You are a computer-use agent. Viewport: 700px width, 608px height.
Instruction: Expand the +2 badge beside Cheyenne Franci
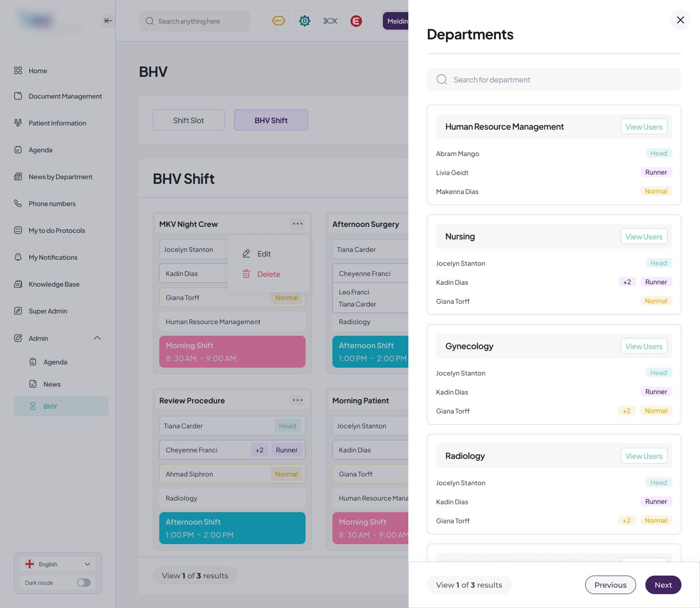pos(259,450)
